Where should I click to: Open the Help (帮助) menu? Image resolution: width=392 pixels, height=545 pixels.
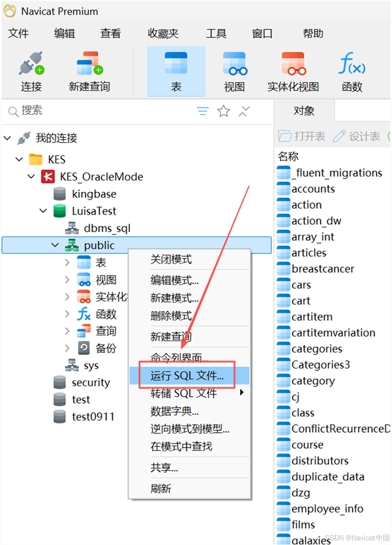[x=313, y=33]
